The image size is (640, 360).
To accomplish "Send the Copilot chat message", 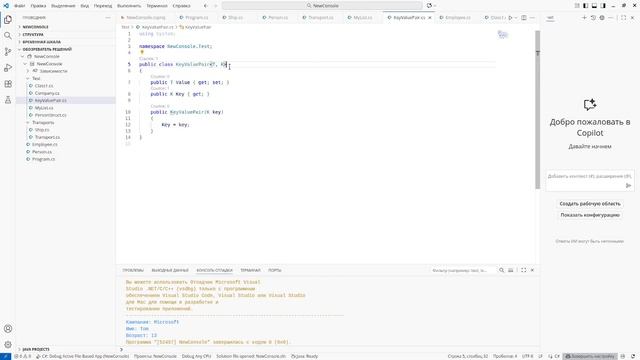I will [628, 186].
